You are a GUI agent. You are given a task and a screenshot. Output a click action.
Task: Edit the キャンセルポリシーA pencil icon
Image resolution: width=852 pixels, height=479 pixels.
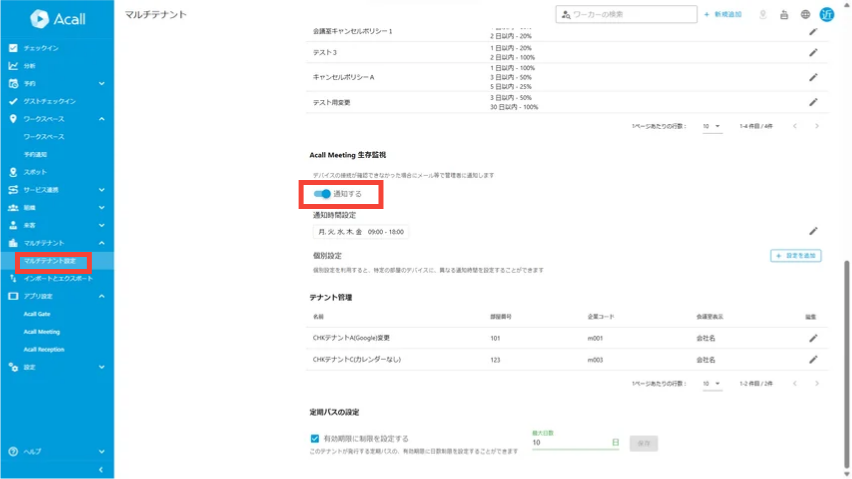813,77
